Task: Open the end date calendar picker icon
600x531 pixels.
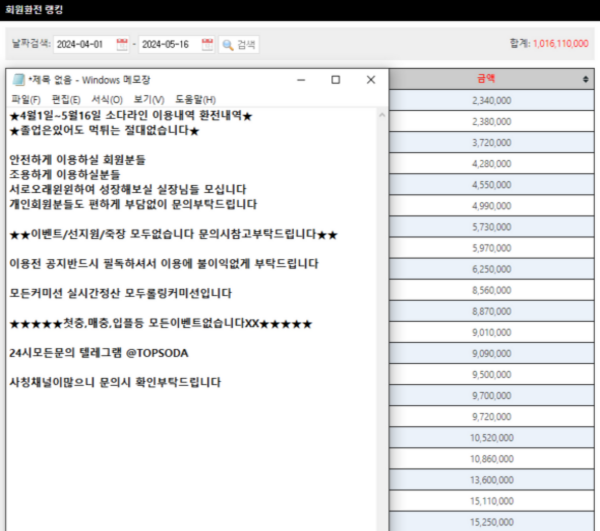Action: (207, 44)
